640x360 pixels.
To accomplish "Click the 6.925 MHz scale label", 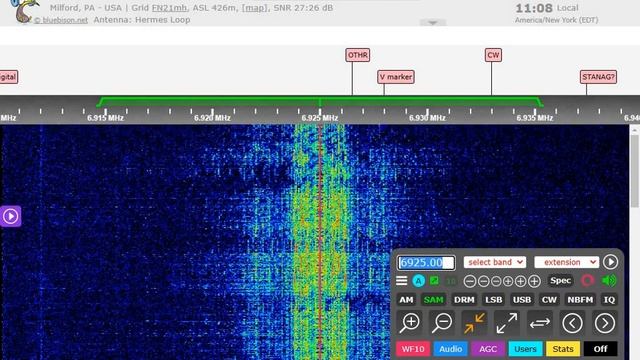I will point(320,118).
